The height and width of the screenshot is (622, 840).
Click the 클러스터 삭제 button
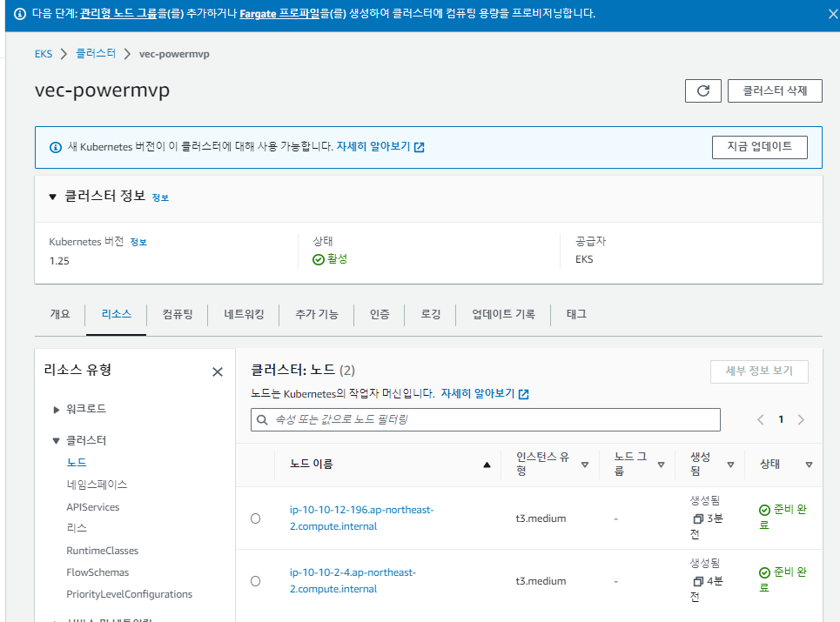tap(775, 91)
